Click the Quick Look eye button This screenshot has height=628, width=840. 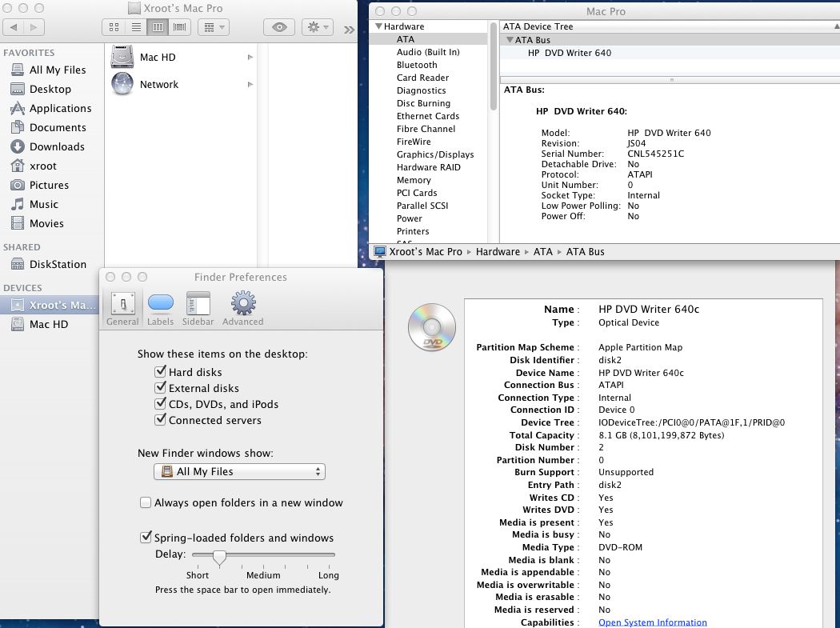click(279, 27)
